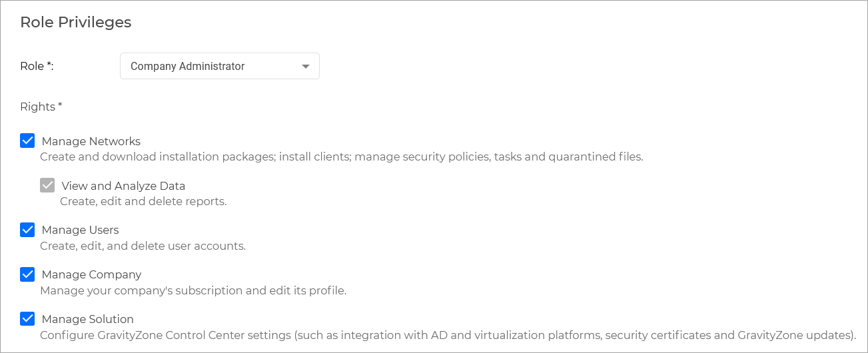Uncheck the Manage Users checkbox

[x=27, y=230]
